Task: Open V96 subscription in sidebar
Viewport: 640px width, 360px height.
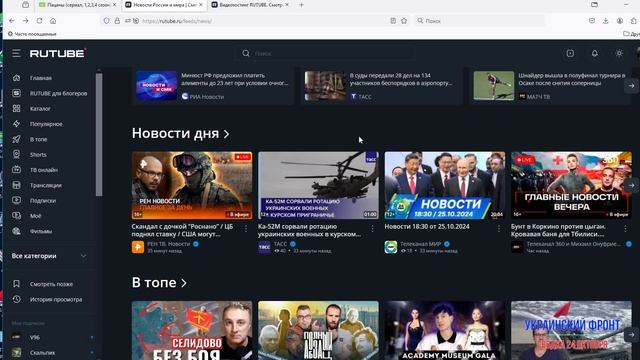Action: coord(35,338)
